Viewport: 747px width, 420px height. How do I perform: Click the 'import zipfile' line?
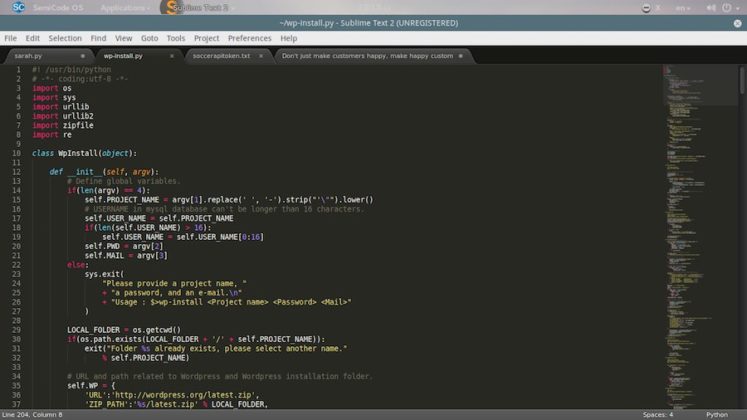(63, 125)
